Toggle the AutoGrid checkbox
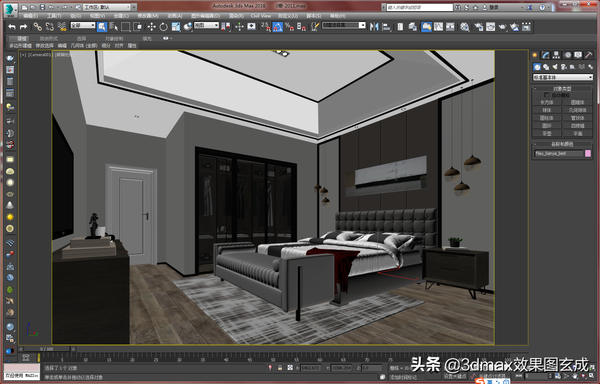 point(546,95)
